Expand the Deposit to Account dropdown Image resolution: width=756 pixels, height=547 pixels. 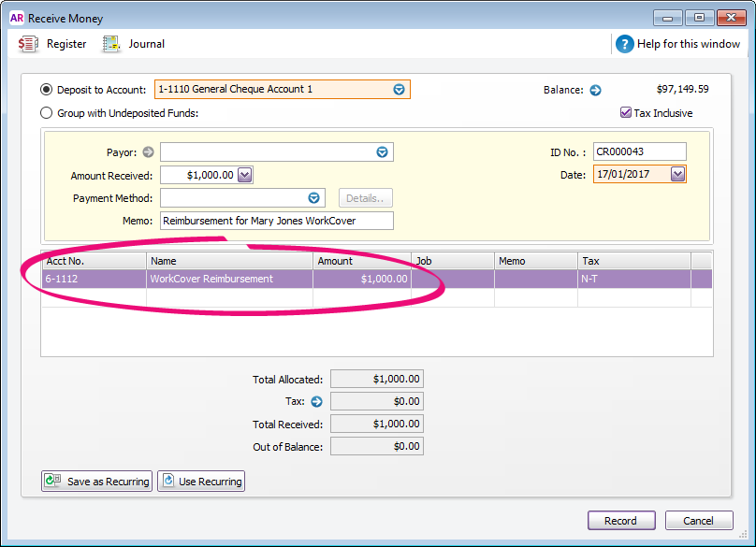(400, 90)
